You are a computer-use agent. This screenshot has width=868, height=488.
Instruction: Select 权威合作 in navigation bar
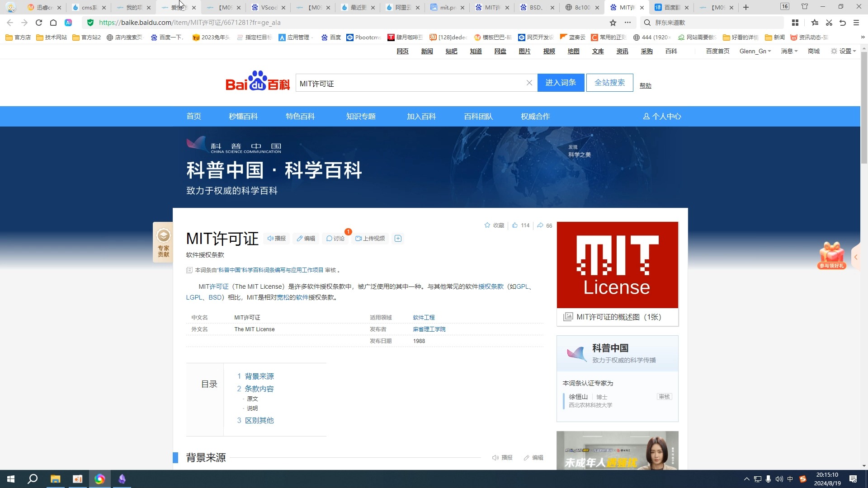coord(535,116)
